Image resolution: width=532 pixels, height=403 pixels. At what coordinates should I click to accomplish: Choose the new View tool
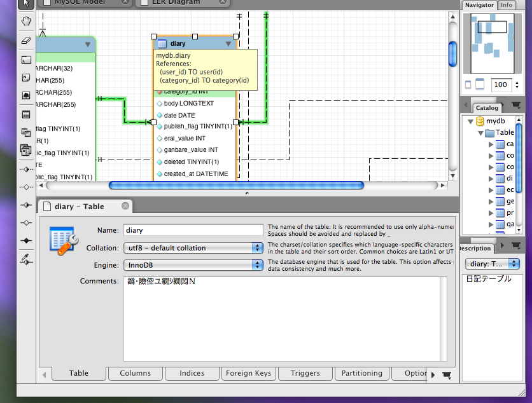(25, 132)
